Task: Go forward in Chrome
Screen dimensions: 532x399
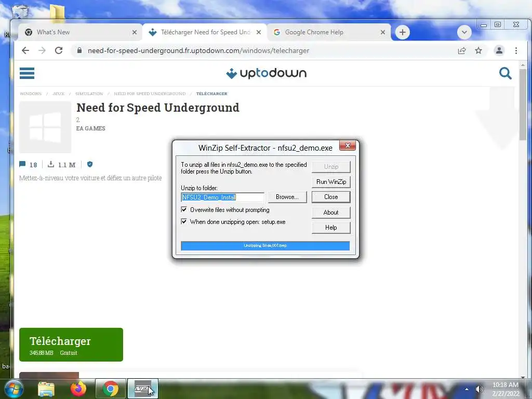Action: click(x=42, y=50)
